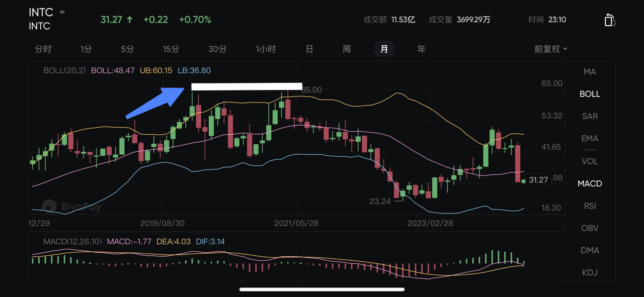The height and width of the screenshot is (297, 644).
Task: Expand the 前复权 adjustment dropdown
Action: [551, 49]
